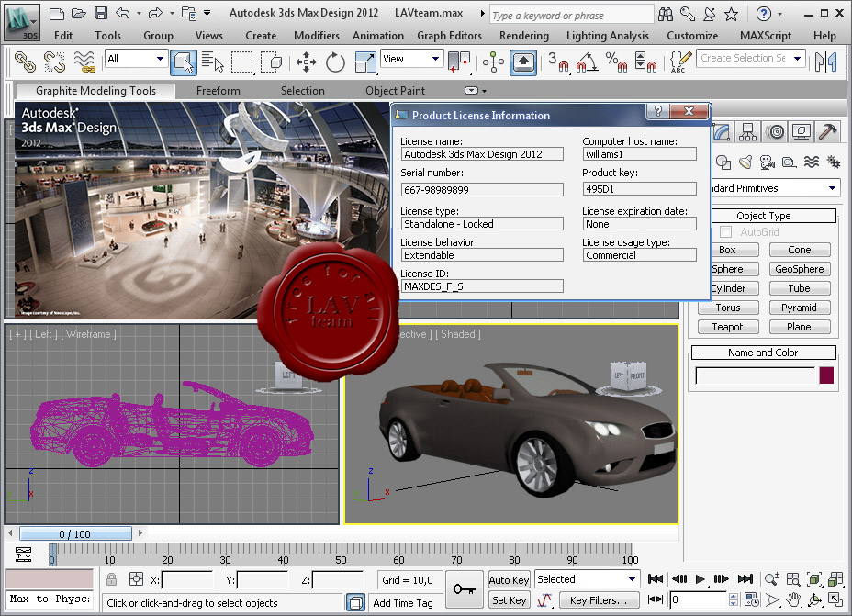Screen dimensions: 852x616
Task: Click the Percent Snap icon
Action: point(616,62)
